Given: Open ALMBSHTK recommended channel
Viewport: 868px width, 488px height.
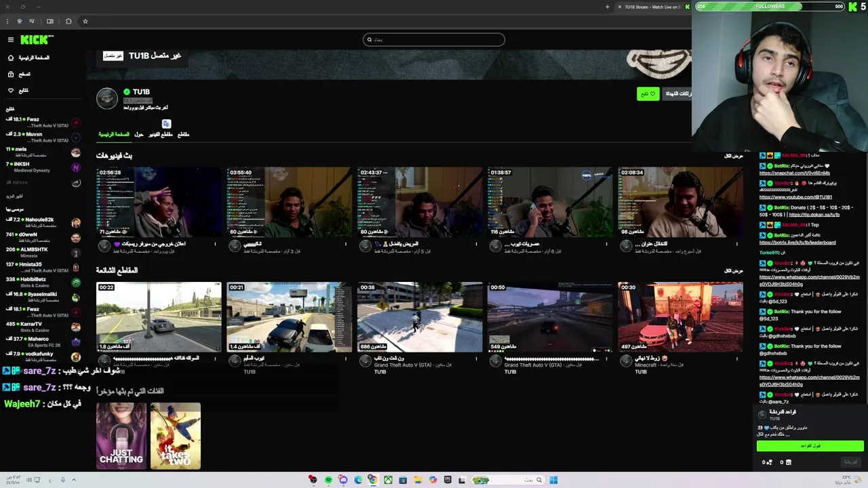Looking at the screenshot, I should [x=43, y=252].
